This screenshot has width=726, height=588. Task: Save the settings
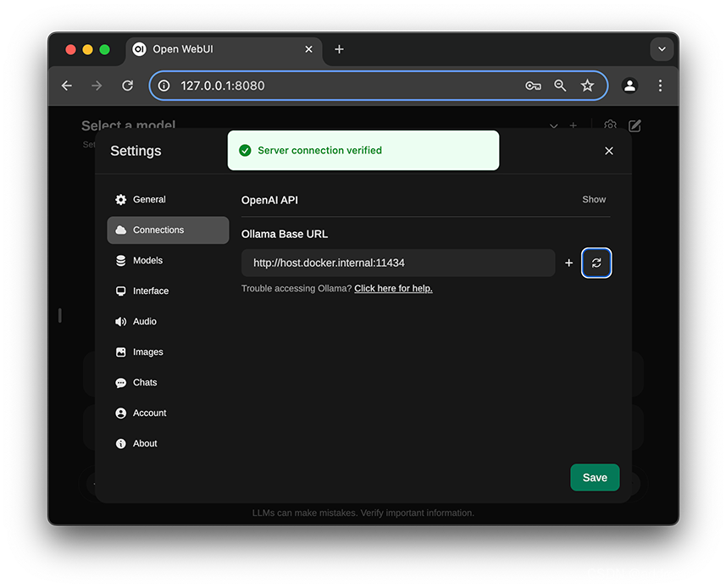(x=595, y=477)
